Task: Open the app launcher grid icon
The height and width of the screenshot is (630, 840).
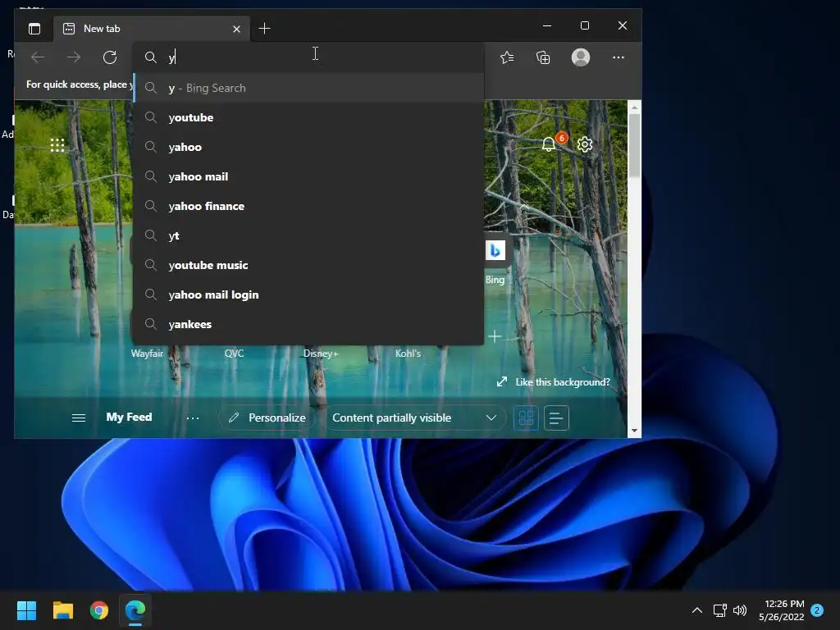Action: click(57, 145)
